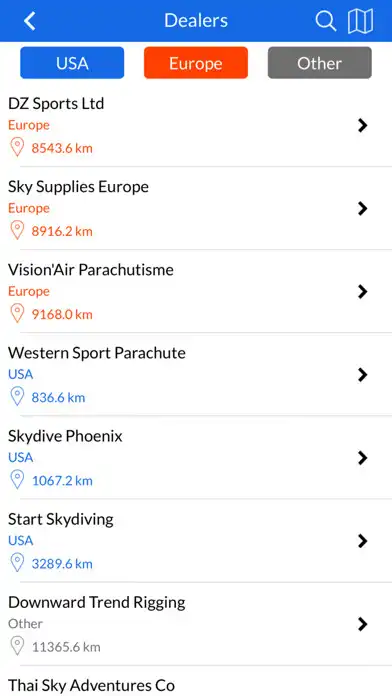This screenshot has height=696, width=392.
Task: Open the search magnifier icon
Action: tap(325, 21)
